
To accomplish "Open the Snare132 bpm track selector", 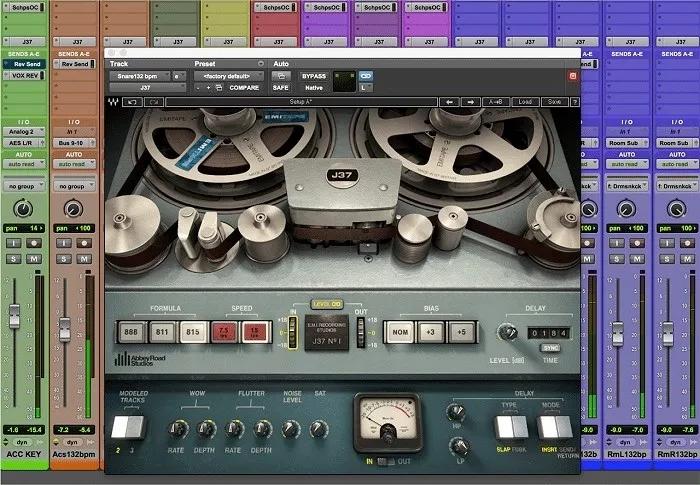I will (x=140, y=76).
